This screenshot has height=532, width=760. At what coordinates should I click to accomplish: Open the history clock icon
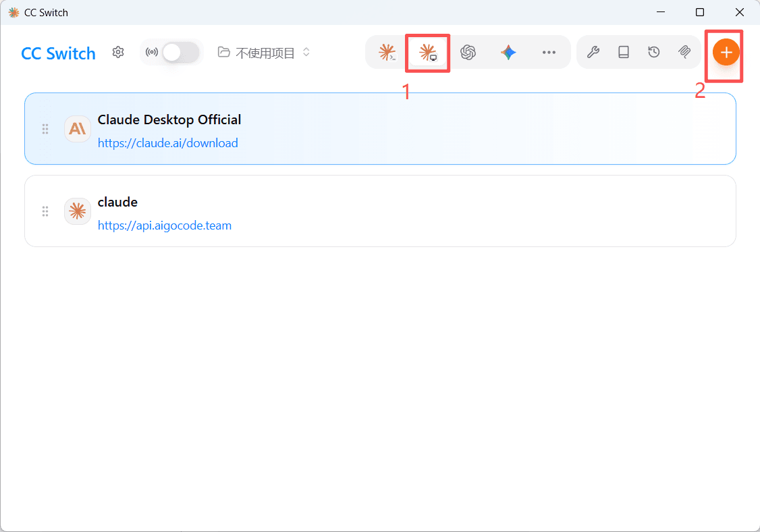click(654, 52)
